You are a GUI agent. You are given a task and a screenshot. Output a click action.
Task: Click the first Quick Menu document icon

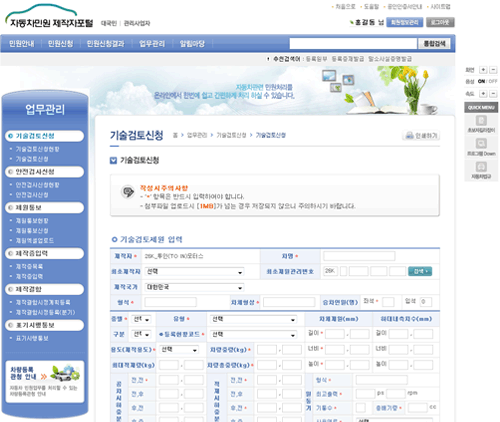(481, 120)
